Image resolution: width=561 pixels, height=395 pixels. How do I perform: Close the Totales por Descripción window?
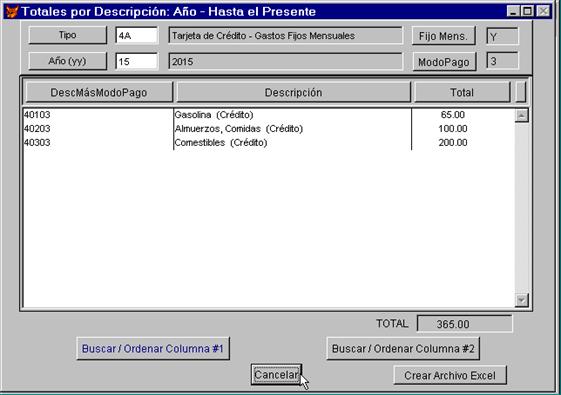tap(544, 11)
